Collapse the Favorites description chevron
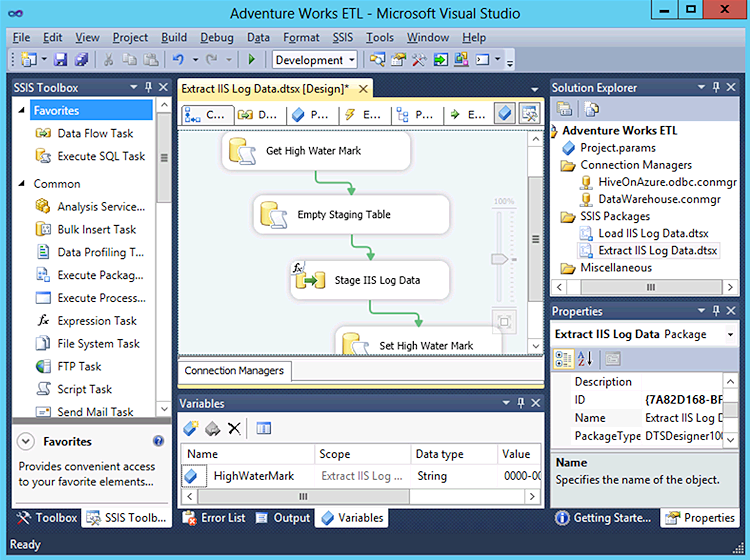 click(26, 441)
